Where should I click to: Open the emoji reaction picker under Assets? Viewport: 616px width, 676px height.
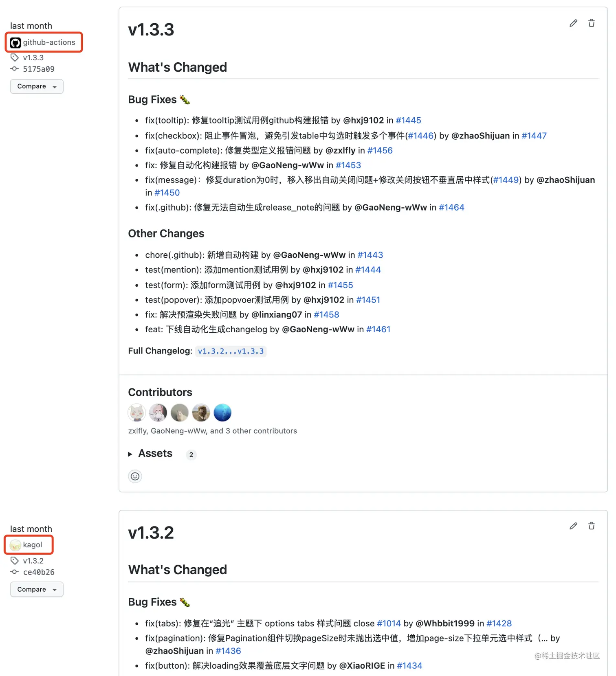[x=135, y=476]
